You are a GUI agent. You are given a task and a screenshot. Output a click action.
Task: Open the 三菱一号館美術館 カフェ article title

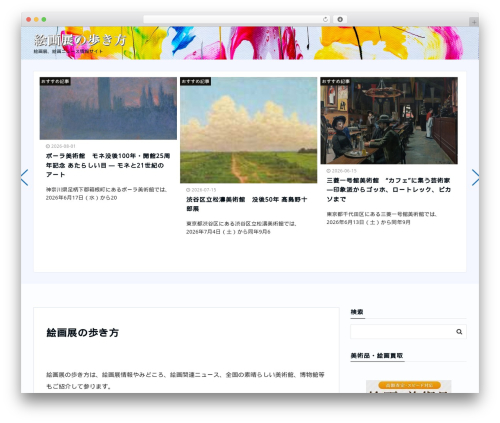click(389, 190)
